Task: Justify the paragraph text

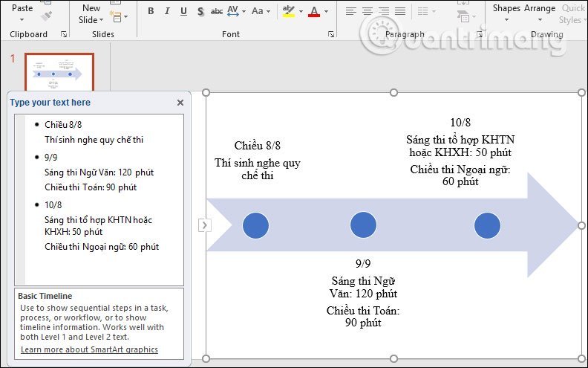Action: click(400, 11)
